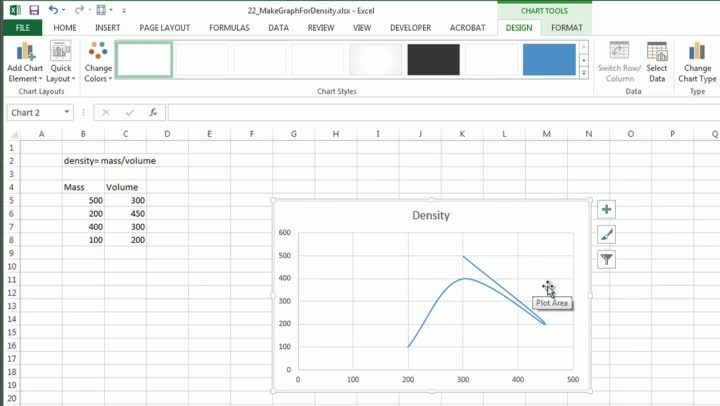Click the Redo arrow icon

tap(79, 10)
